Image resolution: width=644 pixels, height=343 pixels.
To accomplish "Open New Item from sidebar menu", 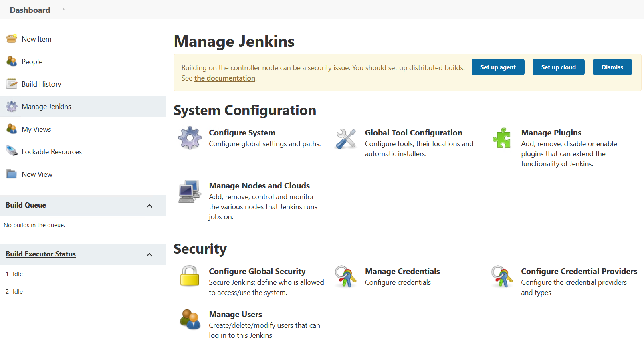I will [x=36, y=39].
